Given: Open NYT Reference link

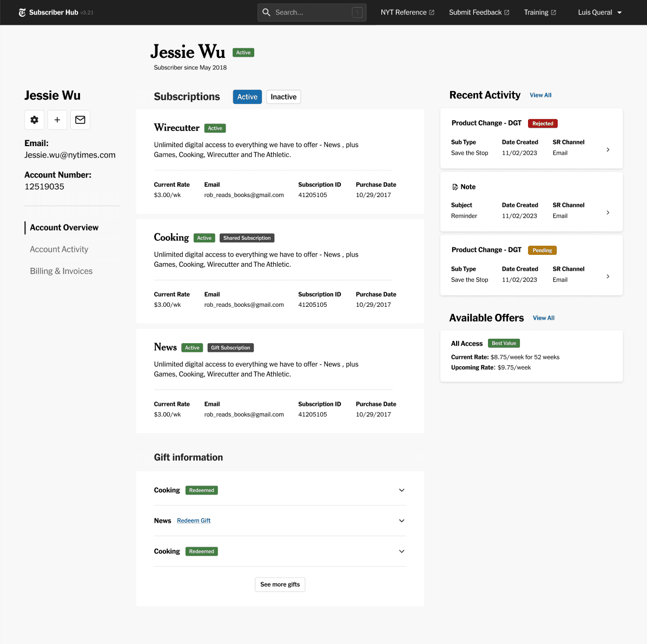Looking at the screenshot, I should (x=407, y=12).
